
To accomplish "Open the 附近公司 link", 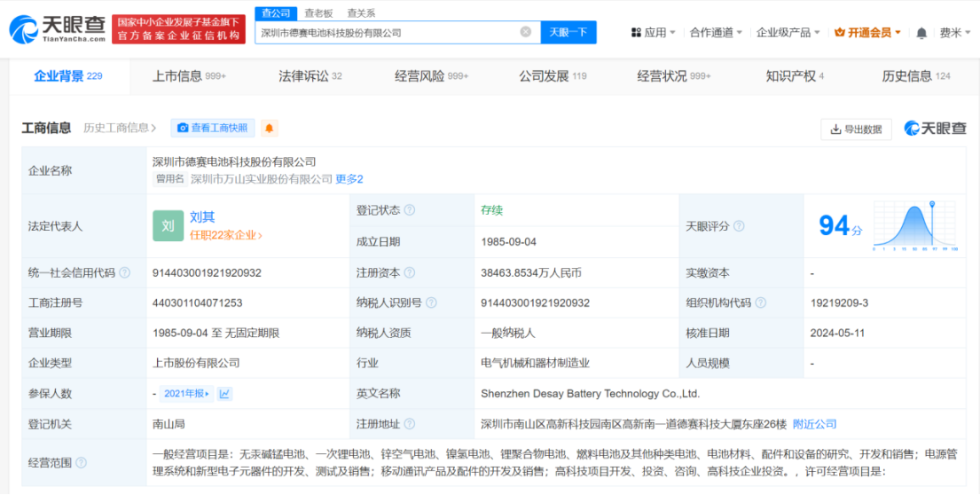I will click(x=814, y=424).
